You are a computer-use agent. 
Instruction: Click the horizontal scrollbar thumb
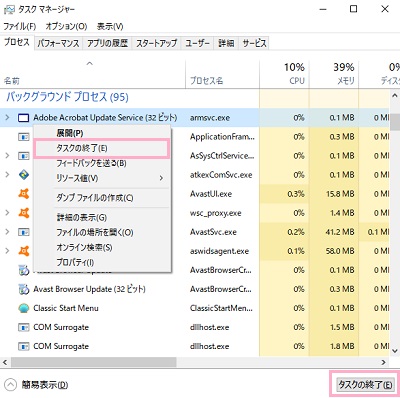pyautogui.click(x=94, y=362)
